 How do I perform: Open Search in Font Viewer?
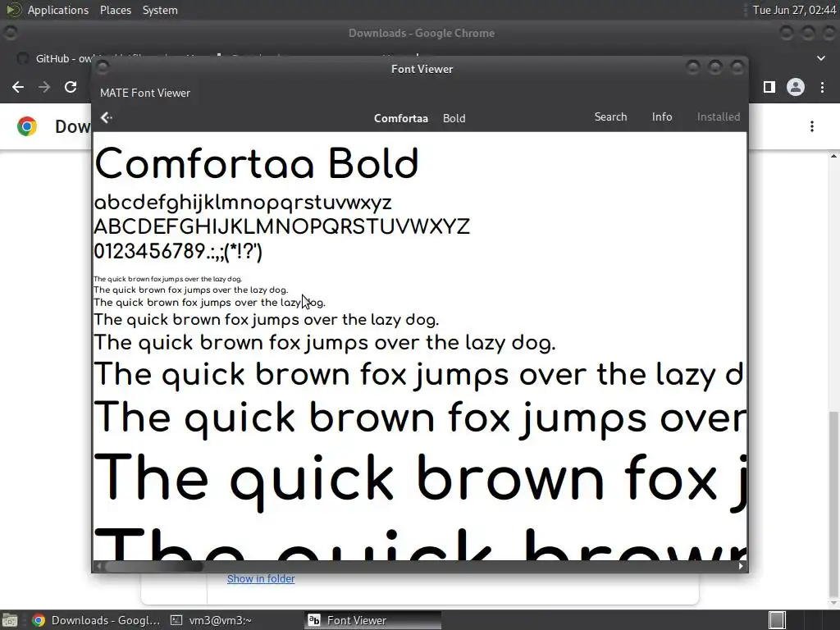point(610,116)
